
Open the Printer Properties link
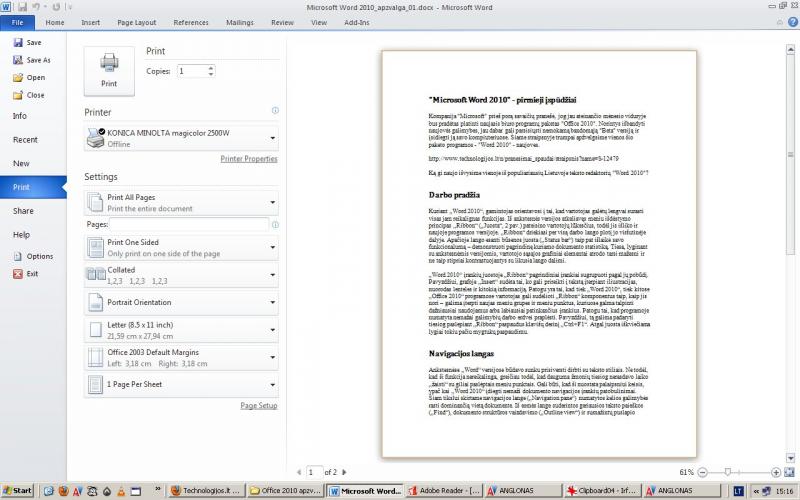[249, 159]
